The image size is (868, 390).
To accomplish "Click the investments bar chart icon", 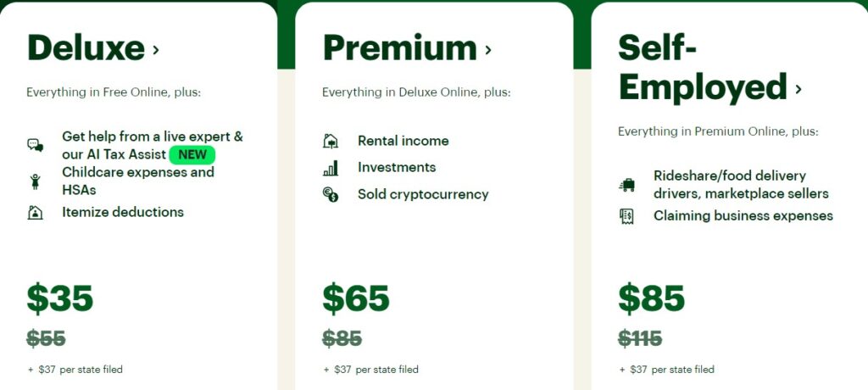I will [x=331, y=168].
